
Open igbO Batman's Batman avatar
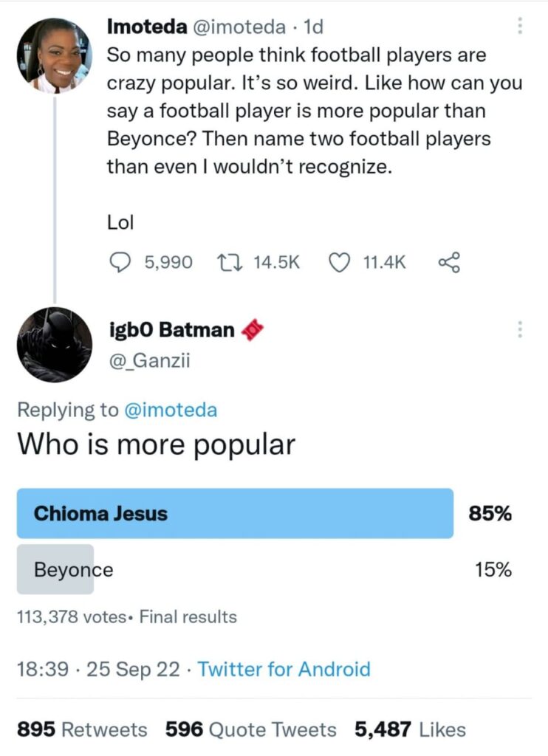coord(54,344)
